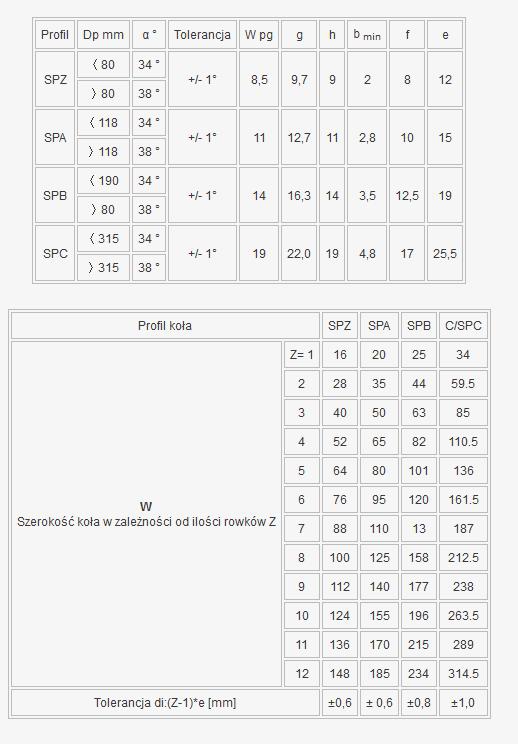
Task: Click the 161.5 C/SPC value
Action: (463, 499)
